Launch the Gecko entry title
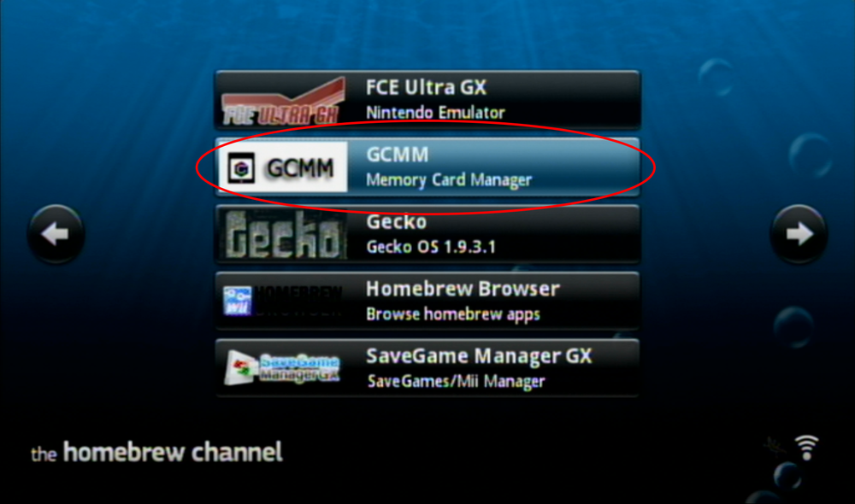The image size is (855, 504). (x=397, y=222)
